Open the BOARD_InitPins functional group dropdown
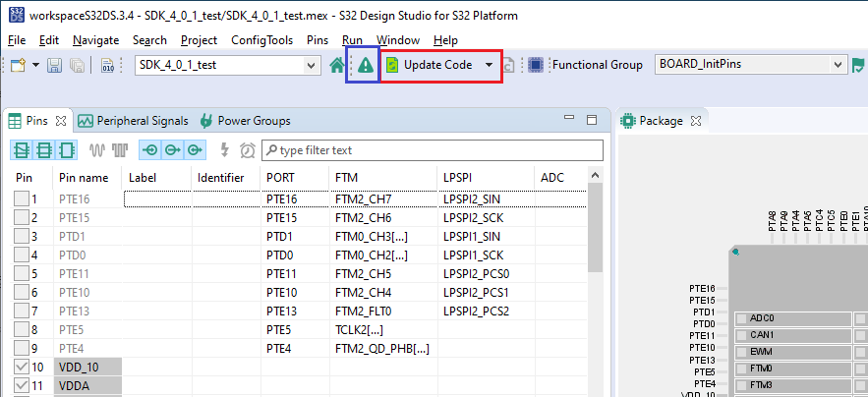The height and width of the screenshot is (397, 868). tap(839, 66)
